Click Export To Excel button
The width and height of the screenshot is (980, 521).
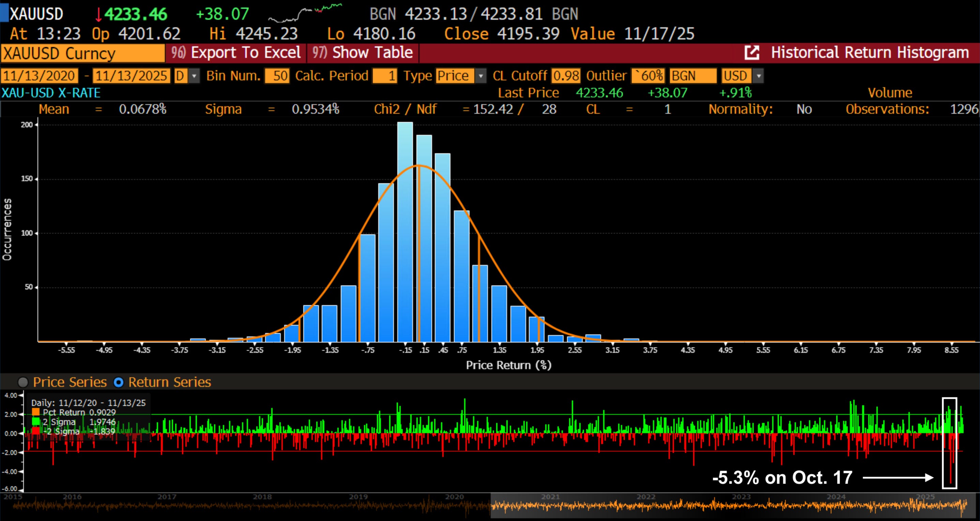236,52
